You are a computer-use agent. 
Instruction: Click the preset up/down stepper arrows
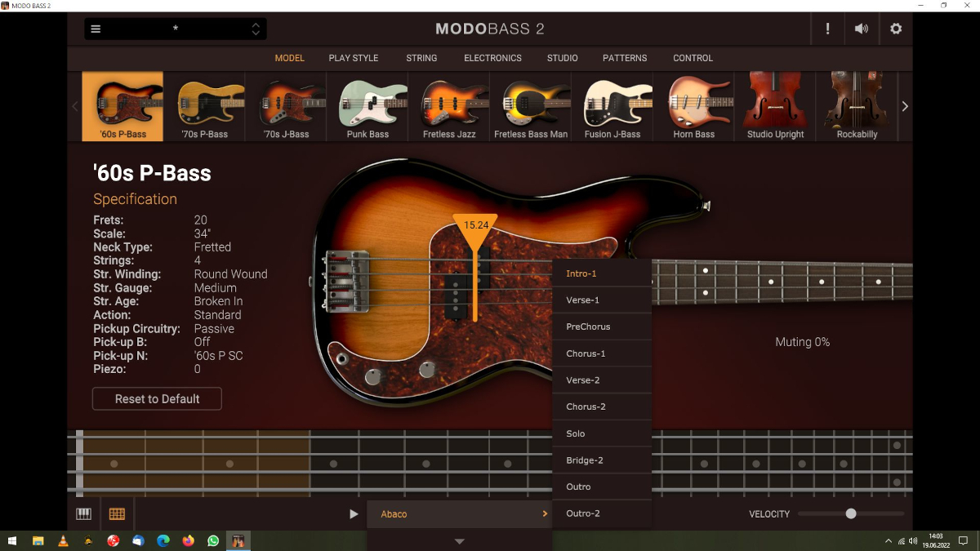pos(256,29)
